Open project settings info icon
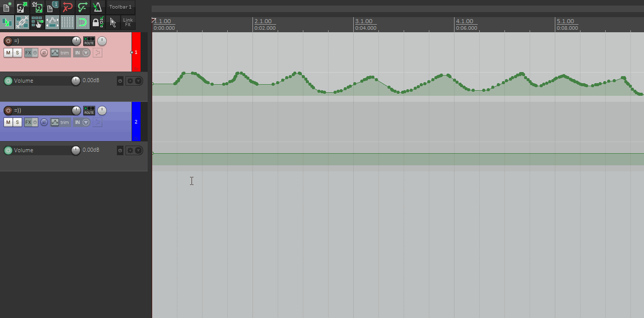 coord(52,7)
